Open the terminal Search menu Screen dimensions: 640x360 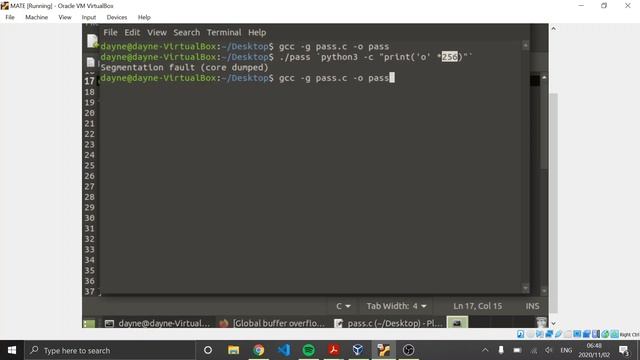pyautogui.click(x=187, y=32)
